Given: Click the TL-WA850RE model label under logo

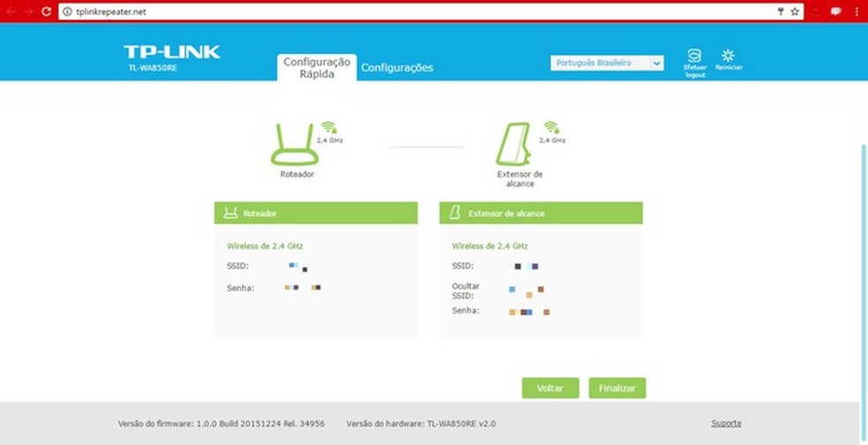Looking at the screenshot, I should (x=151, y=68).
